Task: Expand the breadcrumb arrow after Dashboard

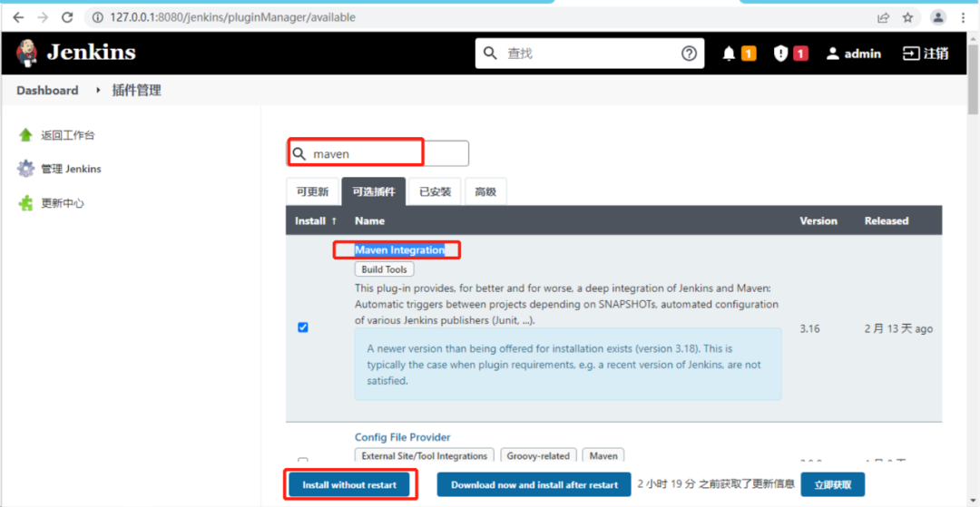Action: pyautogui.click(x=98, y=91)
